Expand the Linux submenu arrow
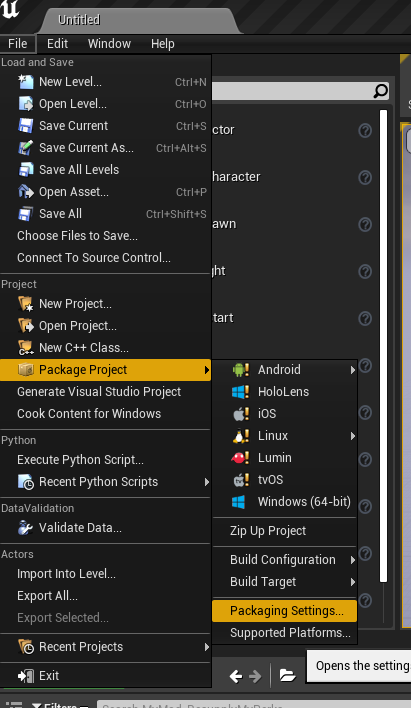 coord(353,436)
